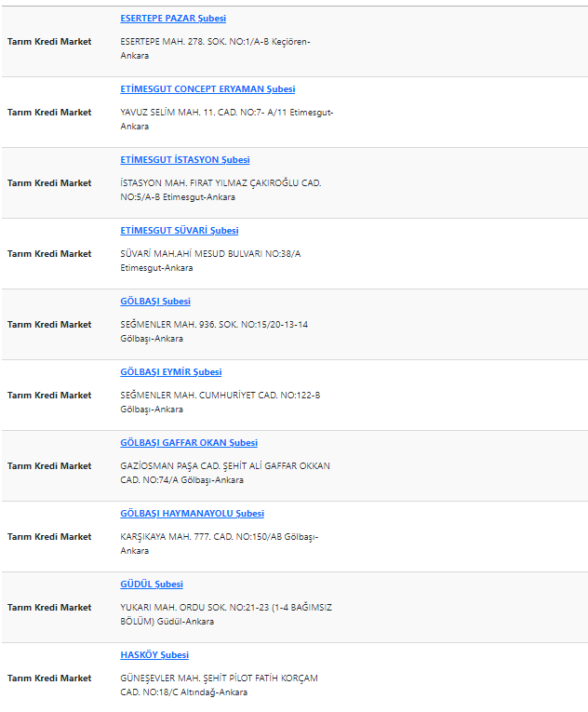Screen dimensions: 588x712
Task: Open the HASKÖY Şubesi link
Action: pos(154,655)
